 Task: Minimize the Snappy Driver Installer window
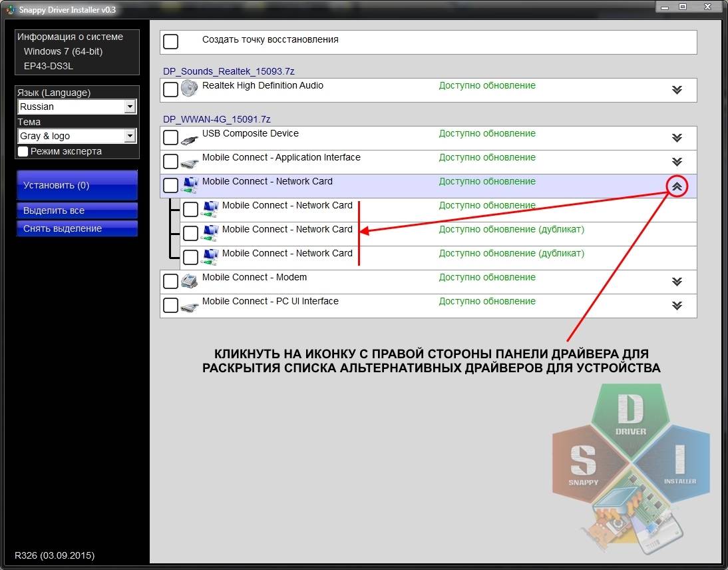point(665,7)
